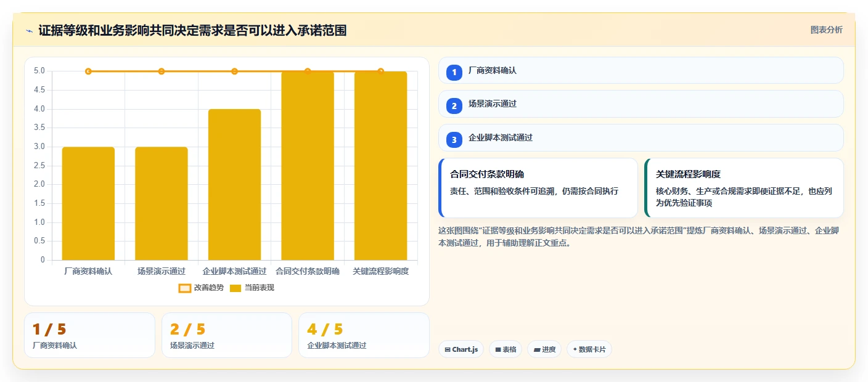
Task: Click the 关键流程影响度 bar in the chart
Action: (x=380, y=166)
